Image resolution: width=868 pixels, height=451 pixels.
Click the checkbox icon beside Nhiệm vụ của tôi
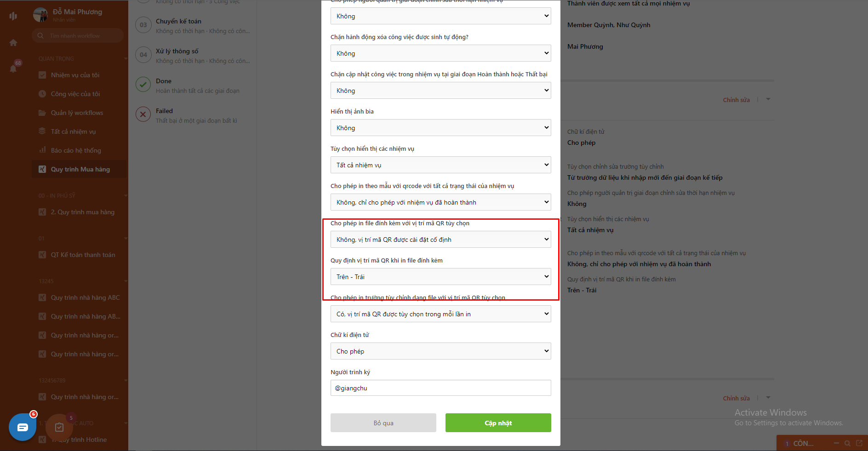click(x=42, y=75)
